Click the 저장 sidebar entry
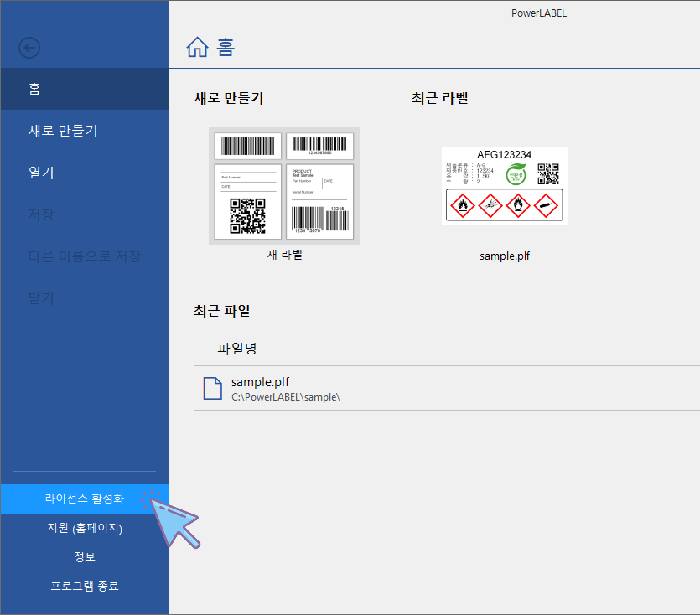This screenshot has height=615, width=700. point(84,214)
